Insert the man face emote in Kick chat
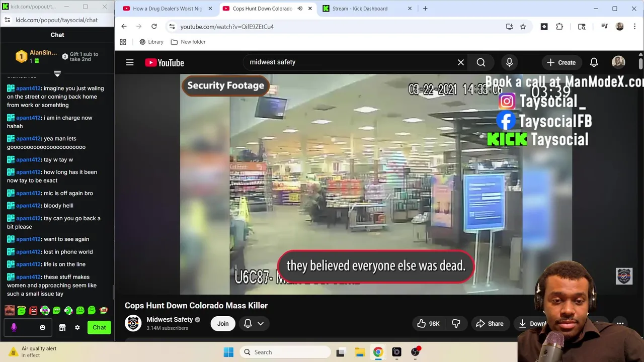This screenshot has width=644, height=362. (10, 311)
